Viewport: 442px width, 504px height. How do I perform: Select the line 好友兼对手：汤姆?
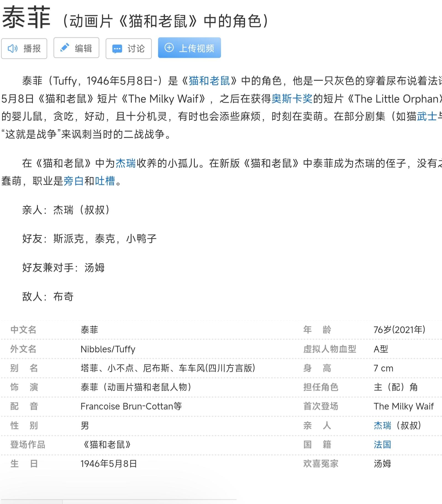(x=64, y=267)
